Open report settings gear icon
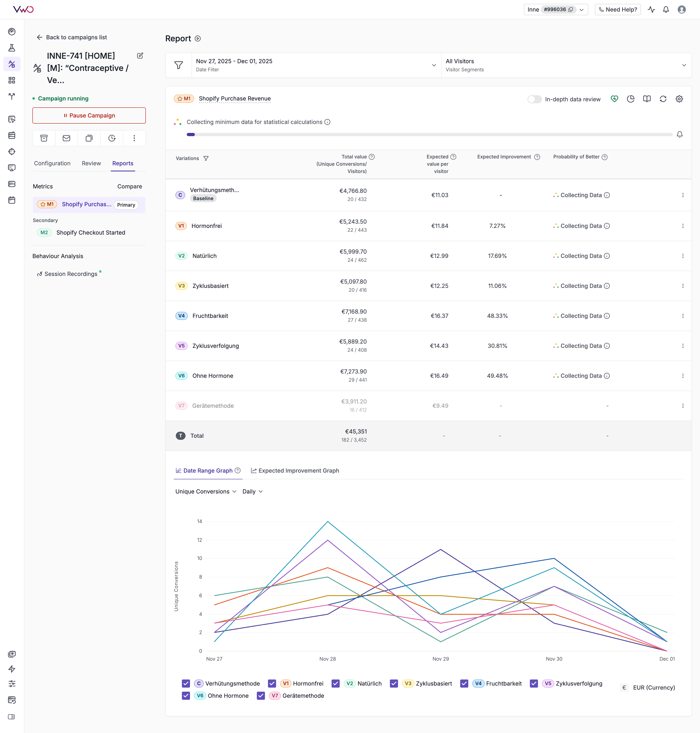700x733 pixels. coord(679,99)
